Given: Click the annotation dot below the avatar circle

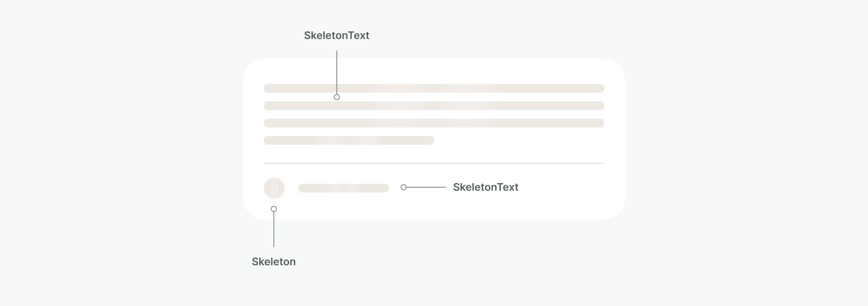Looking at the screenshot, I should (274, 209).
